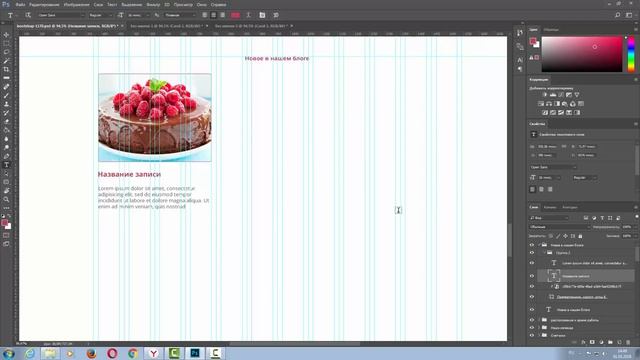Open Open Sans font dropdown in Properties
Screen dimensions: 640x360
pyautogui.click(x=553, y=167)
